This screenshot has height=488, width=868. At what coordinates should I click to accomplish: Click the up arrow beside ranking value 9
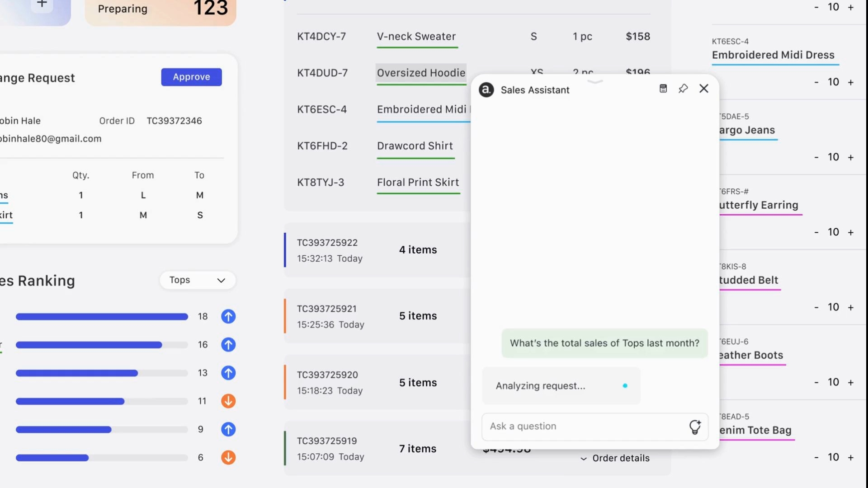[x=228, y=429]
